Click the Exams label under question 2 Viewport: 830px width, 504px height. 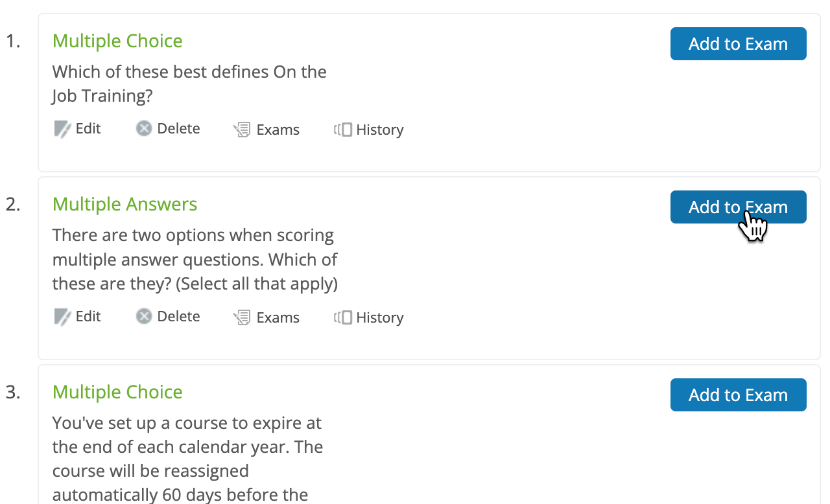[279, 317]
